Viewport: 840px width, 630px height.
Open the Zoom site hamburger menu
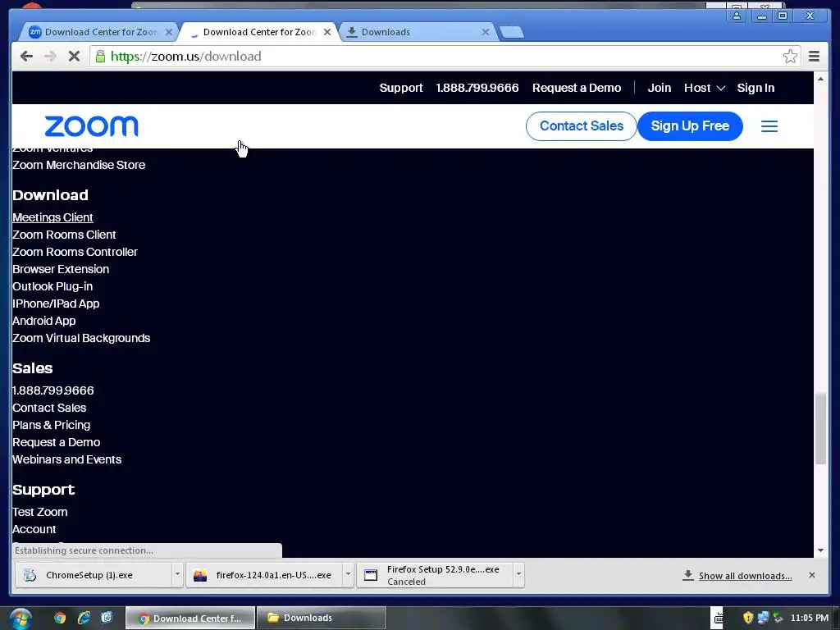click(x=769, y=126)
